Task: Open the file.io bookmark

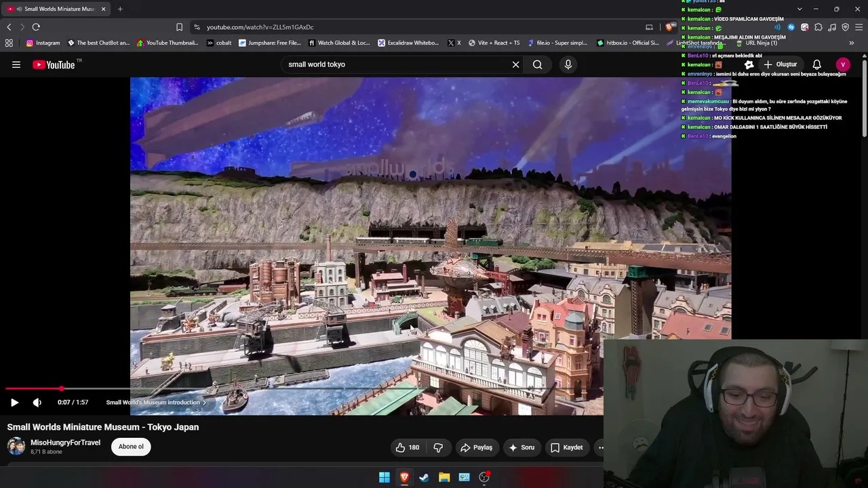Action: point(557,43)
